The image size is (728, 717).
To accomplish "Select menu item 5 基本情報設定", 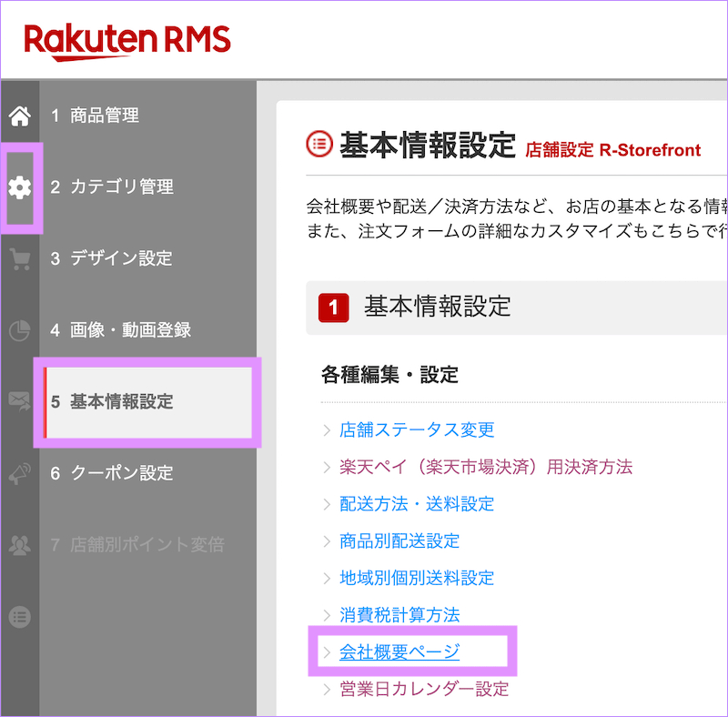I will coord(148,402).
